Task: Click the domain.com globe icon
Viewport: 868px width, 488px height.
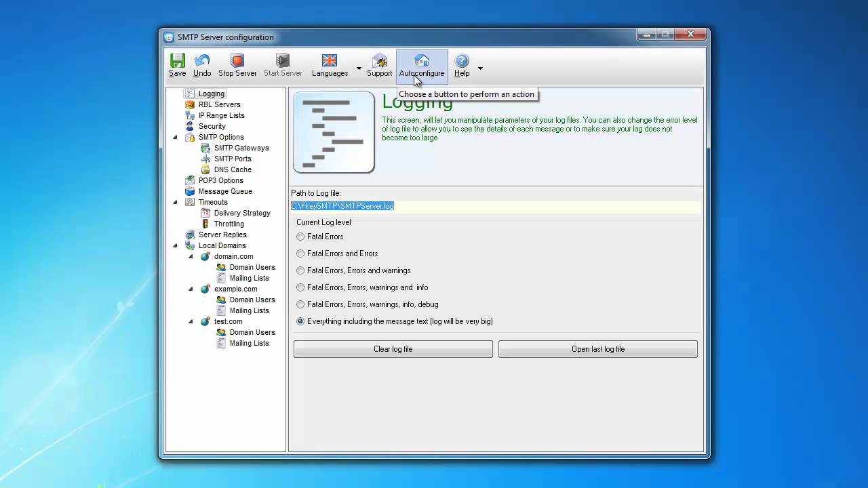Action: 205,256
